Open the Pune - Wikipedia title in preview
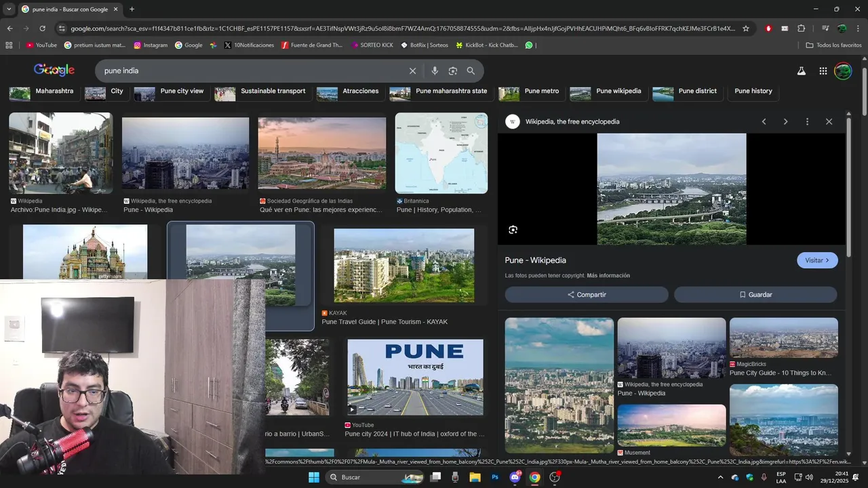The image size is (868, 488). click(x=535, y=260)
